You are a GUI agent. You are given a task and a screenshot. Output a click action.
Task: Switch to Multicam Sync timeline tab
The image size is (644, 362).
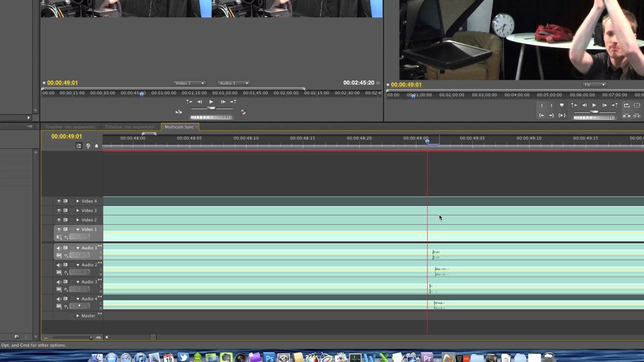(x=179, y=127)
